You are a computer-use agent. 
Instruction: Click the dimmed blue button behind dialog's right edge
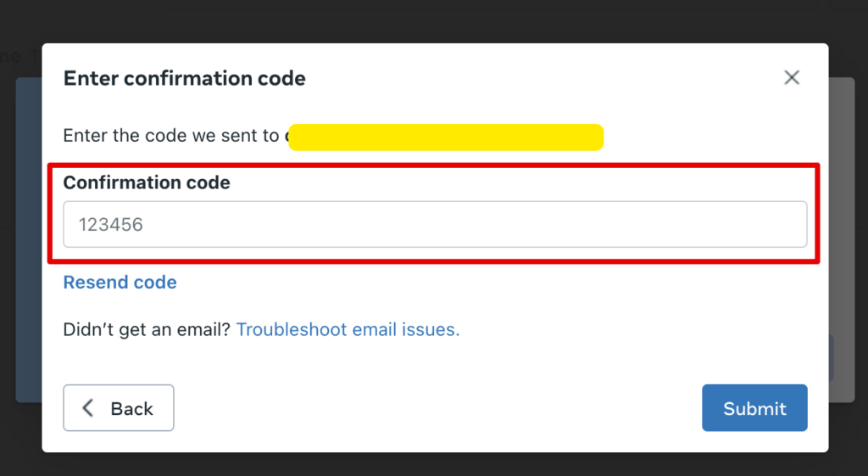[832, 358]
